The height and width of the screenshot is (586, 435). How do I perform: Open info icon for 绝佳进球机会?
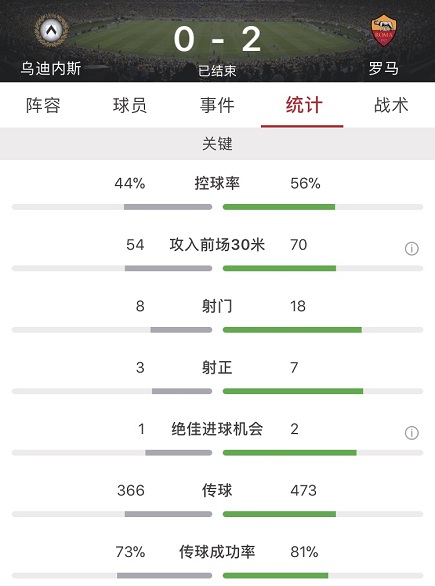411,433
